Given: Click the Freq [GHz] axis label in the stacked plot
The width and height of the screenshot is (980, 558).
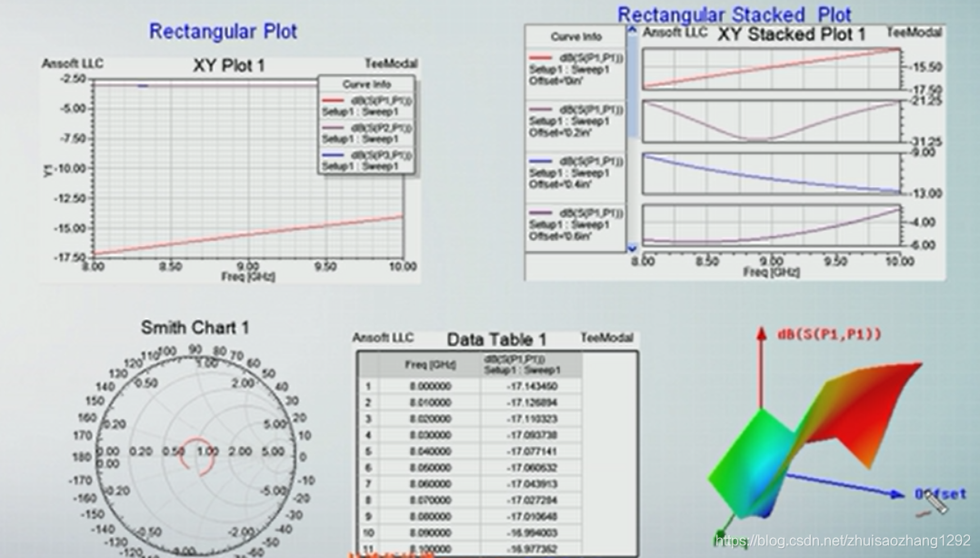Looking at the screenshot, I should pyautogui.click(x=771, y=271).
